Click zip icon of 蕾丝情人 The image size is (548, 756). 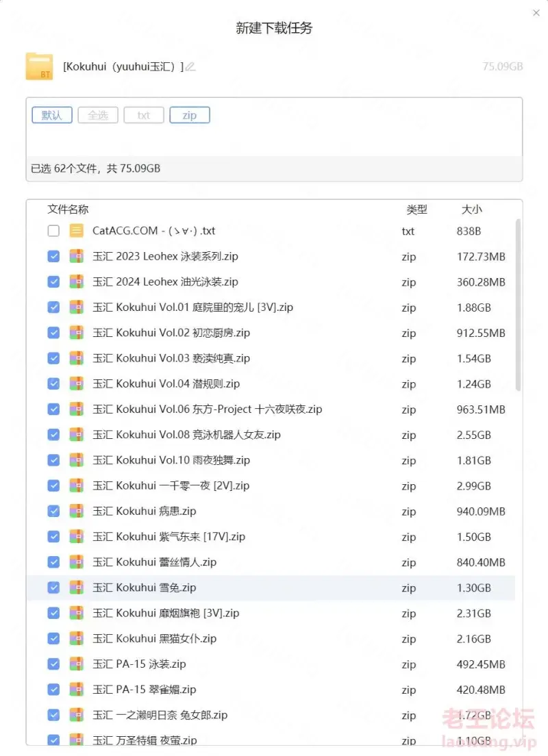point(76,562)
